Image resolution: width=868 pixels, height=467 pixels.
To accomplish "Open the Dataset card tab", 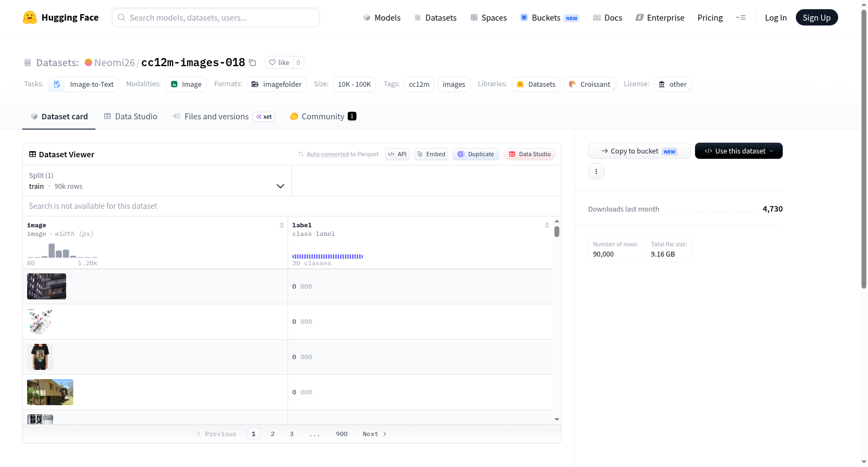I will 59,117.
